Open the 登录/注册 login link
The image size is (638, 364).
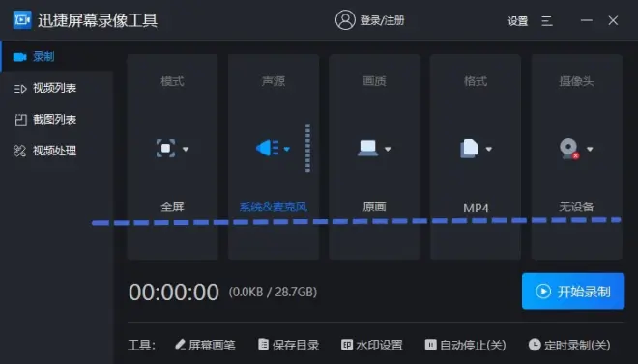coord(382,20)
